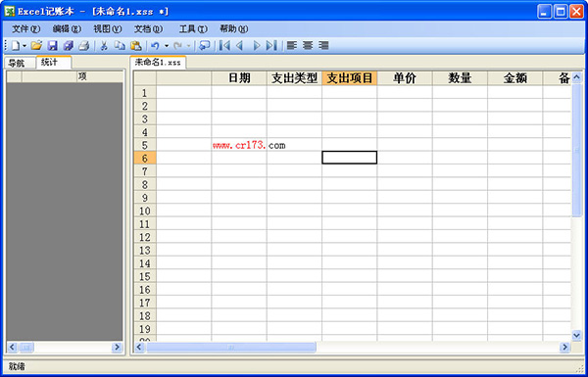
Task: Click the Open folder icon
Action: pyautogui.click(x=36, y=46)
